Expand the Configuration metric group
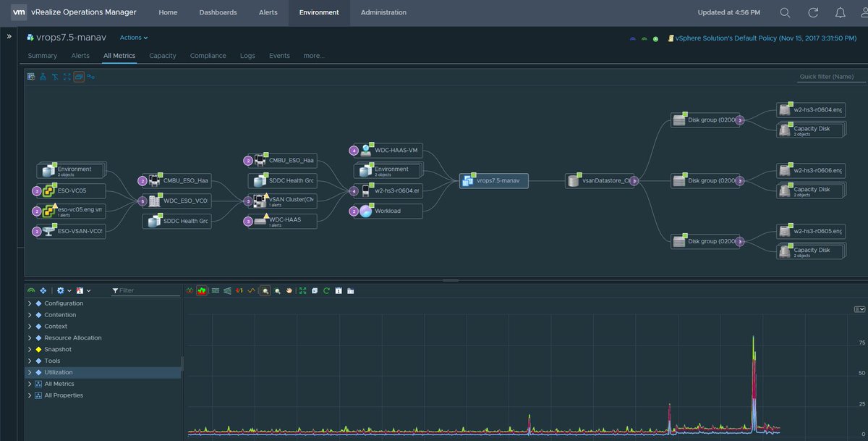Screen dimensions: 868x441 (30, 303)
